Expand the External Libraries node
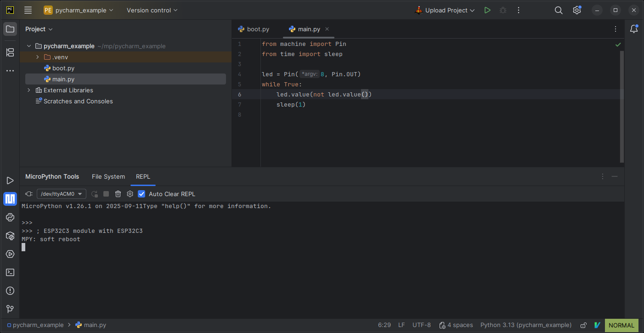Screen dimensions: 644x333 [29, 90]
